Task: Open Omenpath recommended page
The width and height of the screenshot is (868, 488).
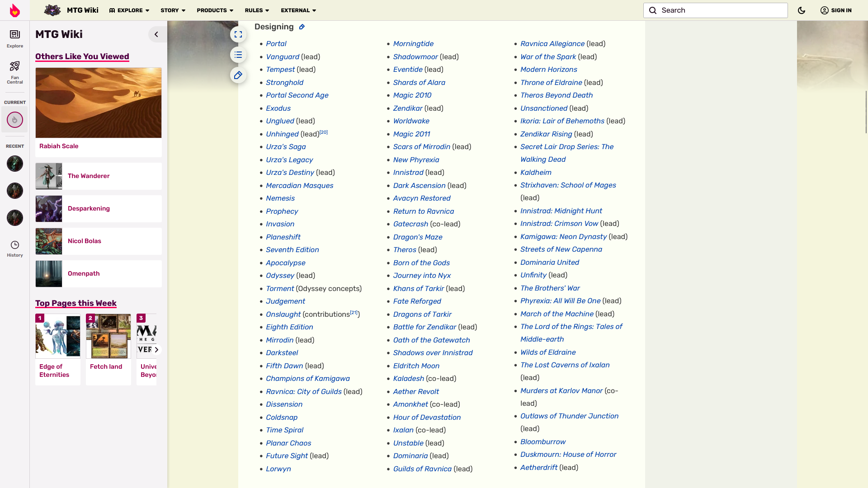Action: (x=99, y=274)
